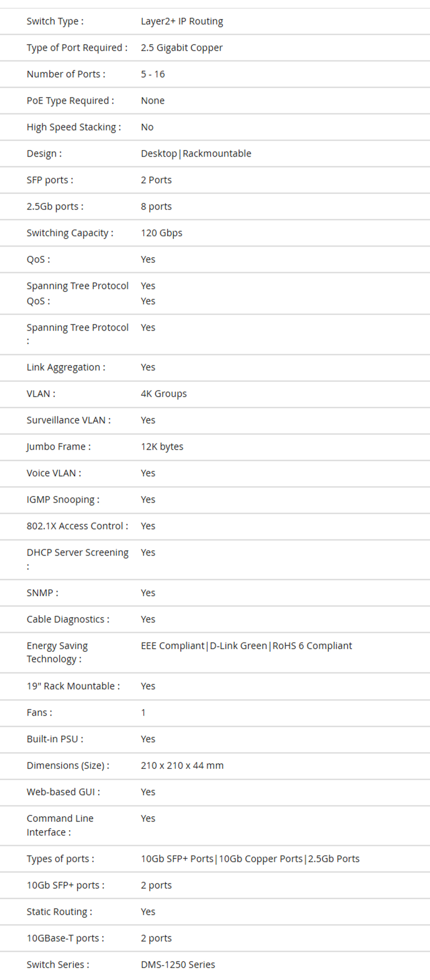430x980 pixels.
Task: Select the Layer2+ IP Routing value
Action: coord(182,21)
